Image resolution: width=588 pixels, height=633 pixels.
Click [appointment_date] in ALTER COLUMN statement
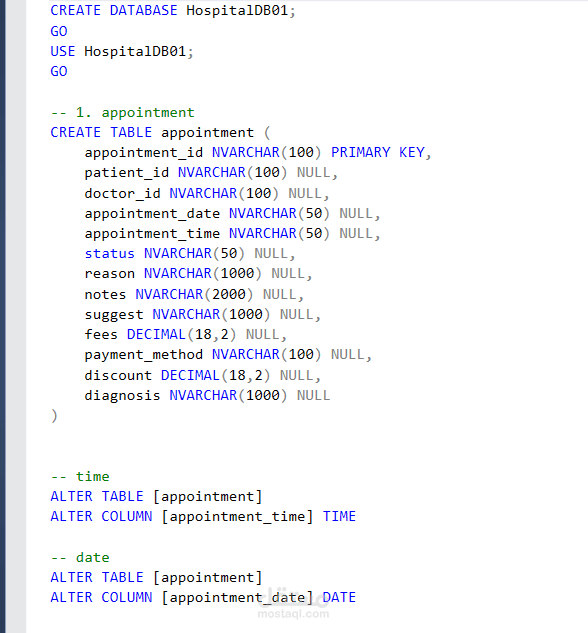(x=237, y=597)
